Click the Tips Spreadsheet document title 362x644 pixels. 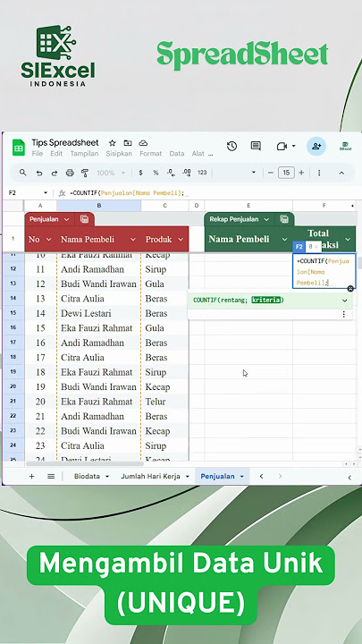tap(65, 142)
